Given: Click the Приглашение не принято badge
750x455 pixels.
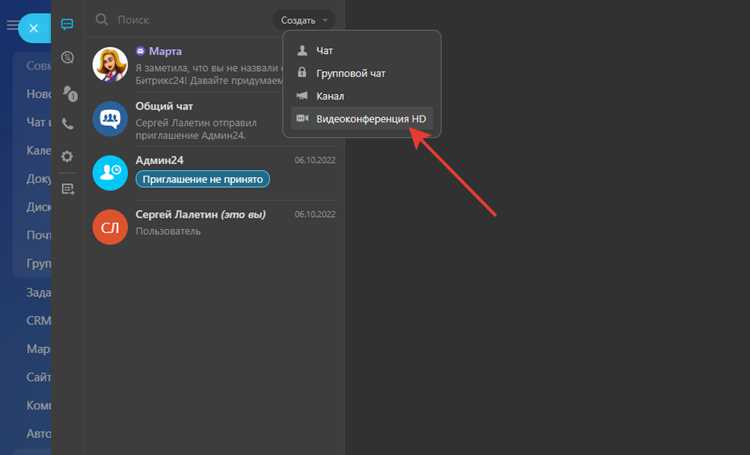Looking at the screenshot, I should click(203, 179).
